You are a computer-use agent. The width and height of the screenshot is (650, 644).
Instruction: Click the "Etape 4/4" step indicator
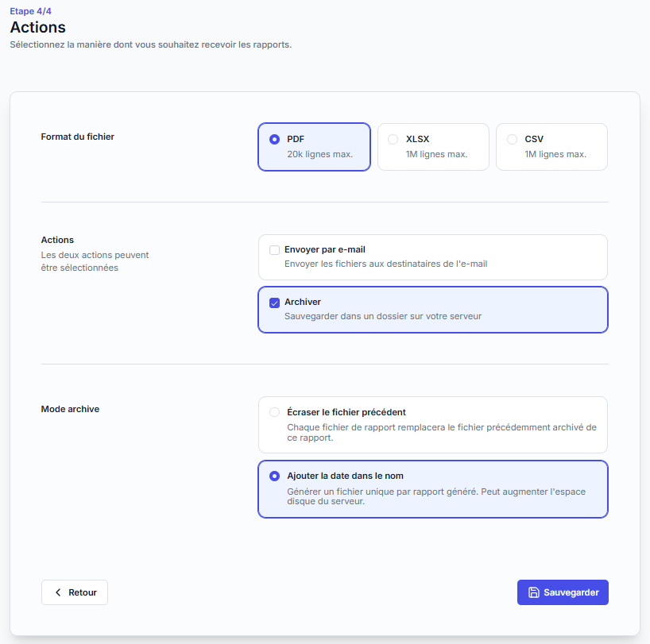31,11
